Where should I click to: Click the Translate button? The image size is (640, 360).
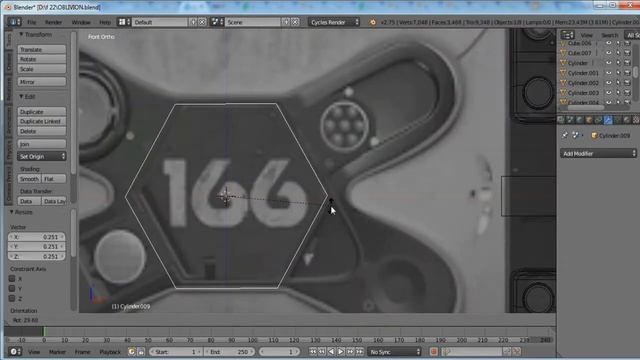(x=42, y=49)
